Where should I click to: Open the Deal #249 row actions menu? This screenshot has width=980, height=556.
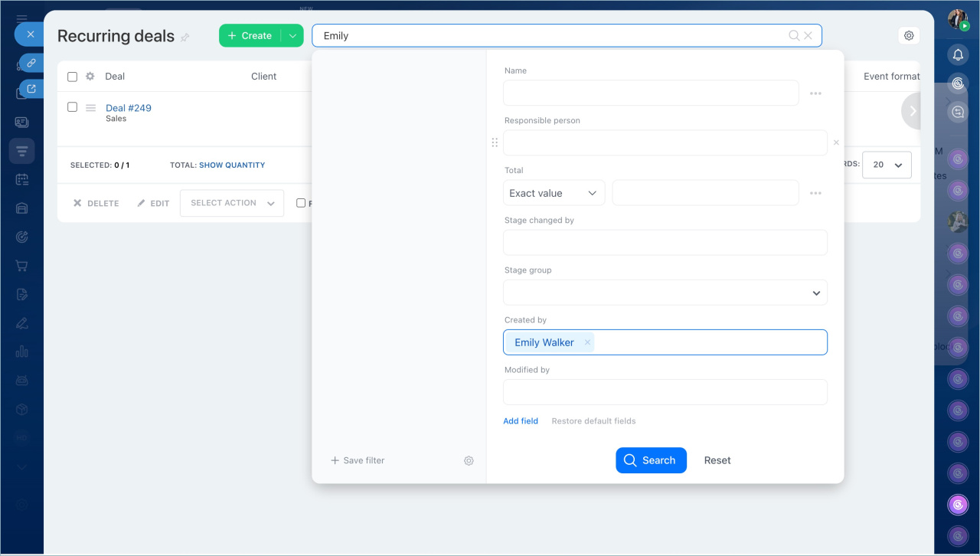pyautogui.click(x=90, y=108)
